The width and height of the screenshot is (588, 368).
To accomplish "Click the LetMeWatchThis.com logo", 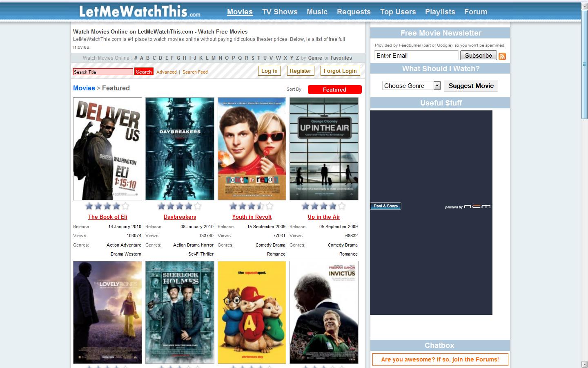I will [x=140, y=11].
